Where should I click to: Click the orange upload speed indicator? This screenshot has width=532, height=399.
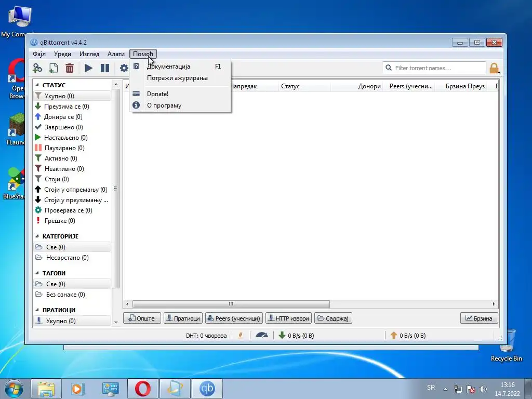[x=407, y=336]
